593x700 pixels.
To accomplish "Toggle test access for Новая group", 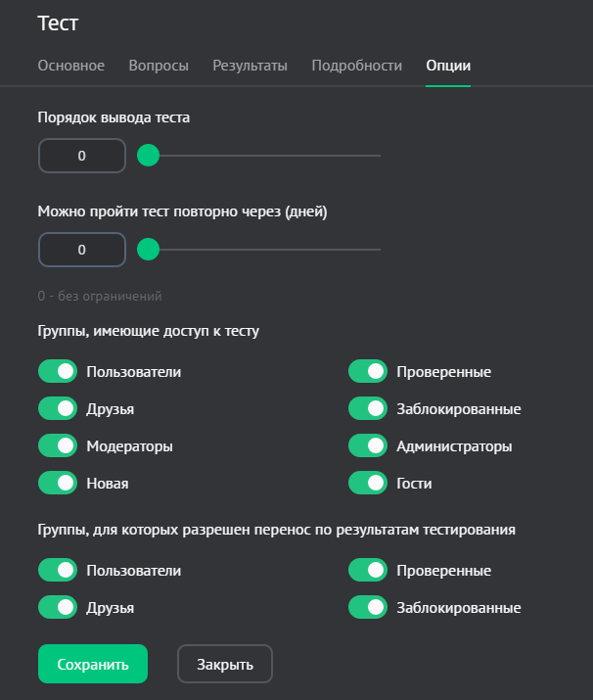I will tap(58, 483).
